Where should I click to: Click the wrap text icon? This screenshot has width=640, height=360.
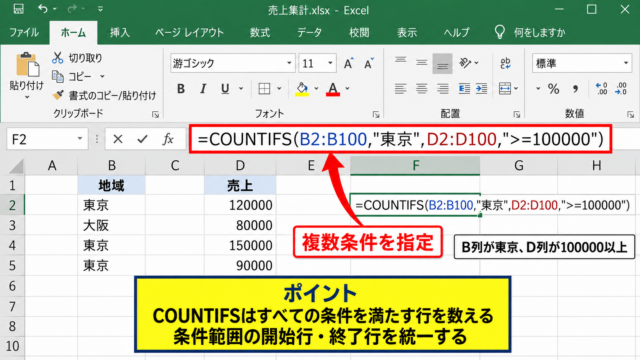pyautogui.click(x=505, y=63)
